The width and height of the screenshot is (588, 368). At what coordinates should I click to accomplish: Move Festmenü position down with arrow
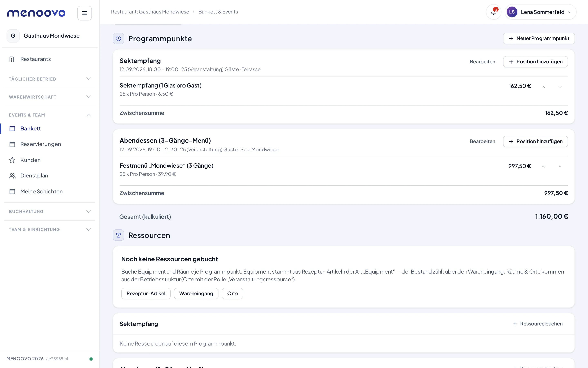click(x=560, y=166)
